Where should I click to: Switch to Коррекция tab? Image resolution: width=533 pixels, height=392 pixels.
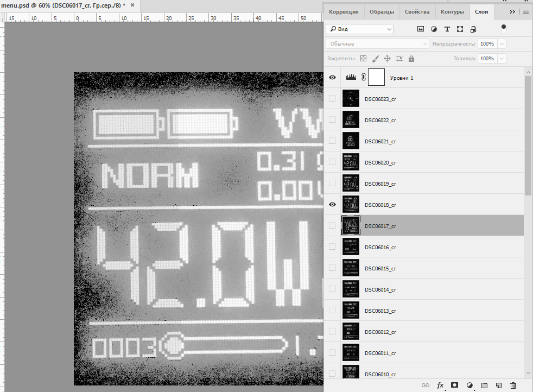pos(344,11)
